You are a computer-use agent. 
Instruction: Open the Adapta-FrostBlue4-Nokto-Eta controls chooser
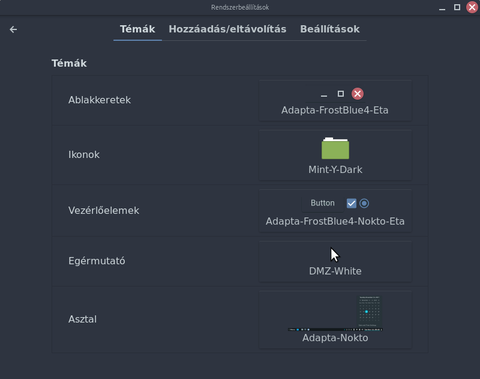(x=335, y=211)
